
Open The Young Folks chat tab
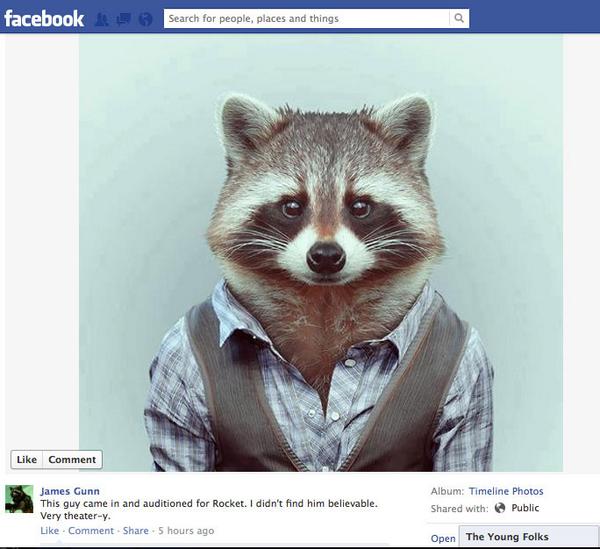coord(529,537)
